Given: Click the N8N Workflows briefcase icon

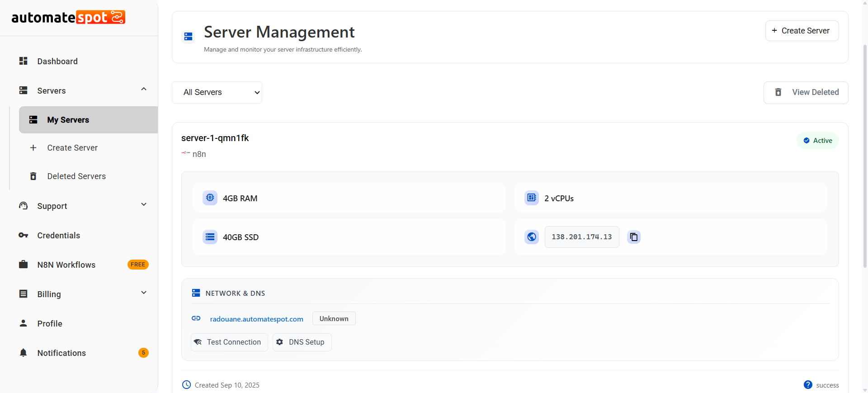Looking at the screenshot, I should (24, 265).
